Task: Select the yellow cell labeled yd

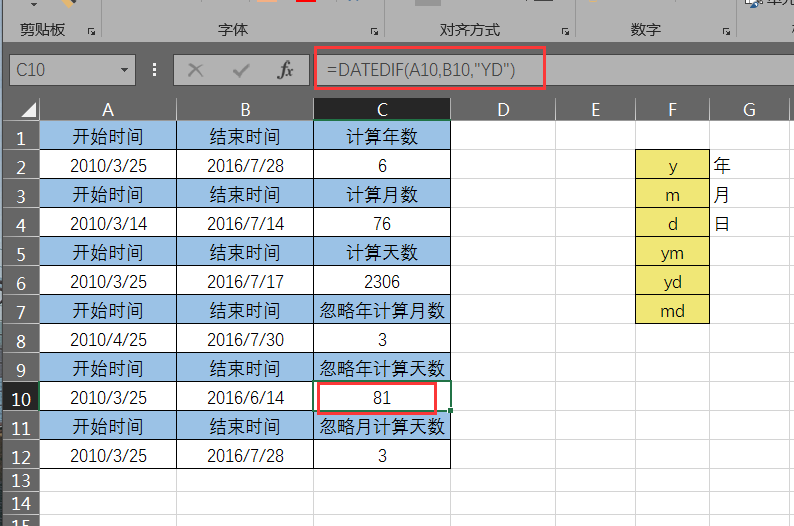Action: [672, 281]
